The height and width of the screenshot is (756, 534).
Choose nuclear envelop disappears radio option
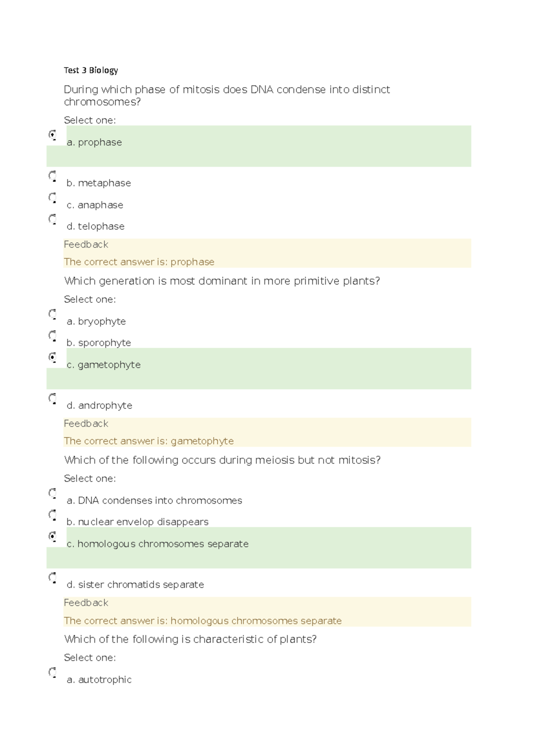(53, 514)
